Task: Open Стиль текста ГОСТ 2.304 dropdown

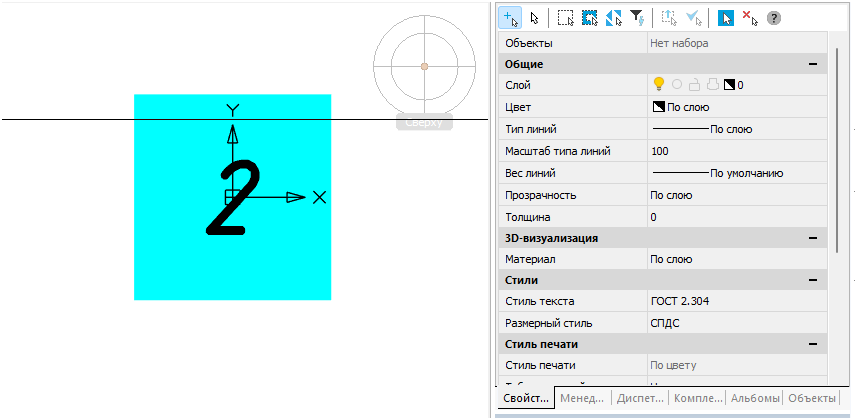Action: pyautogui.click(x=737, y=301)
